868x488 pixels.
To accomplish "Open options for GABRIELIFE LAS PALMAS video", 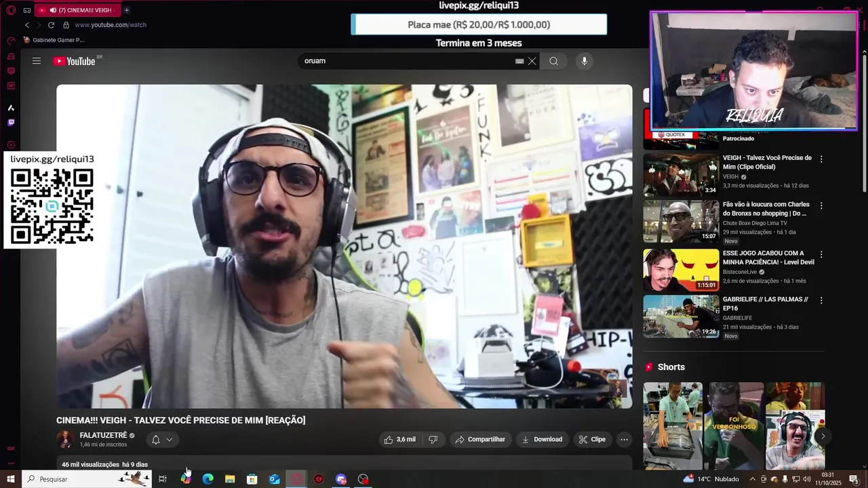I will [821, 300].
